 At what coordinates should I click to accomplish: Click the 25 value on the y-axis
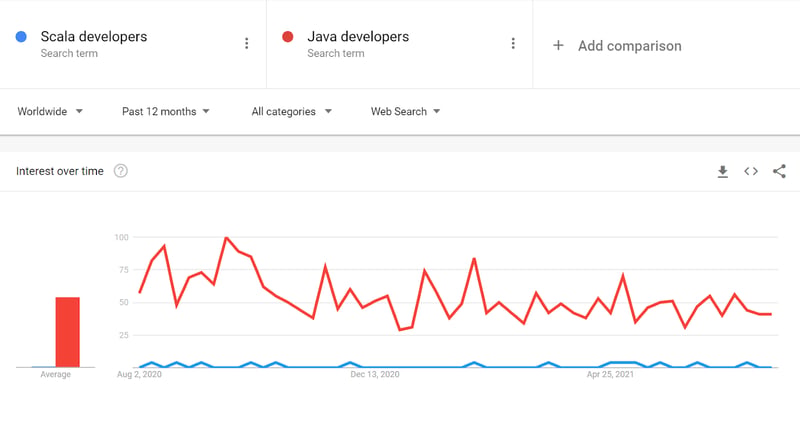123,335
